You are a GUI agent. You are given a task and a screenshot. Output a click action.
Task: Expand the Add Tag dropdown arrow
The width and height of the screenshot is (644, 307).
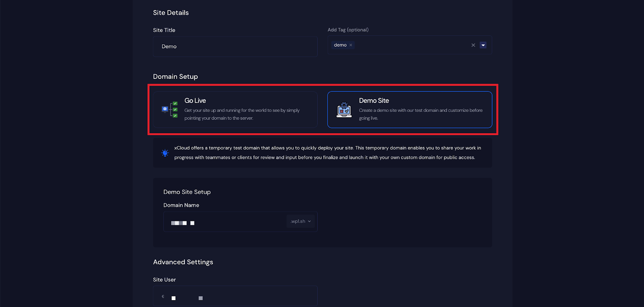tap(483, 45)
